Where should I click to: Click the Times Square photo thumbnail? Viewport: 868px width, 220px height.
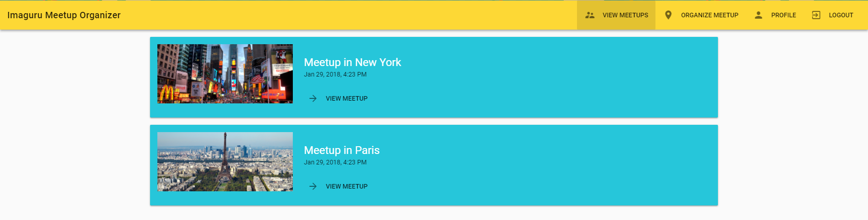click(225, 74)
